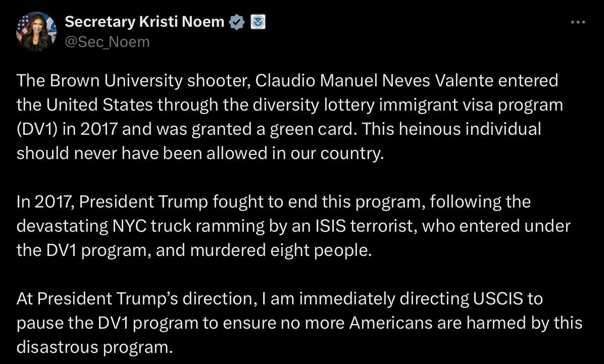Click the phrase "disastrous program" at the end
The width and height of the screenshot is (604, 364).
coord(93,347)
